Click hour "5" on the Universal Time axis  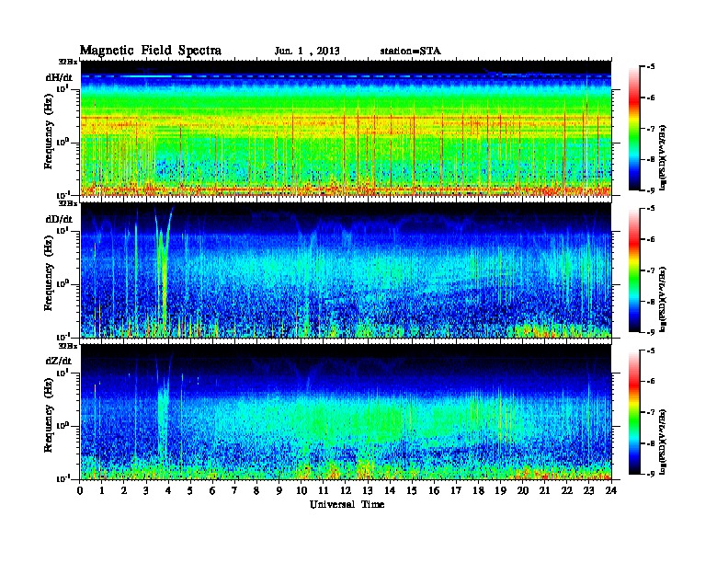point(190,491)
